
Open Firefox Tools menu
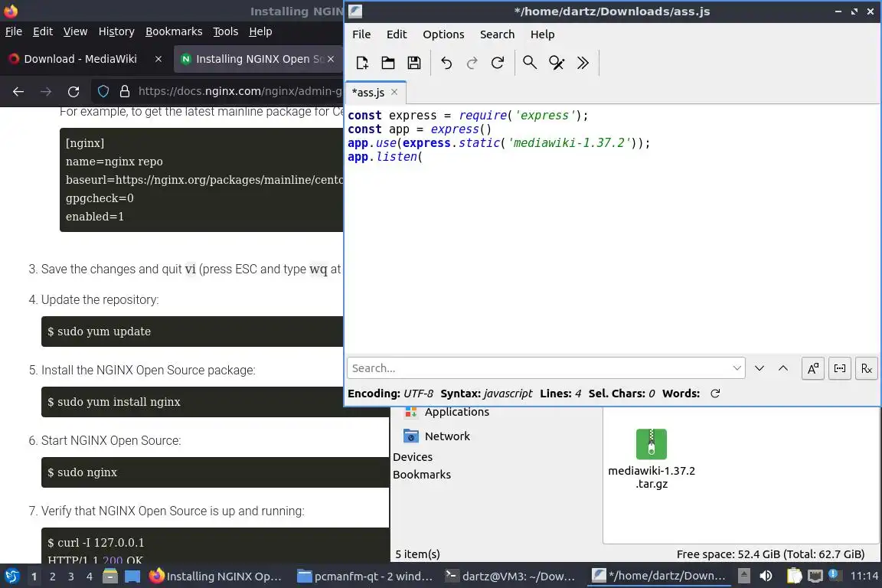point(226,31)
